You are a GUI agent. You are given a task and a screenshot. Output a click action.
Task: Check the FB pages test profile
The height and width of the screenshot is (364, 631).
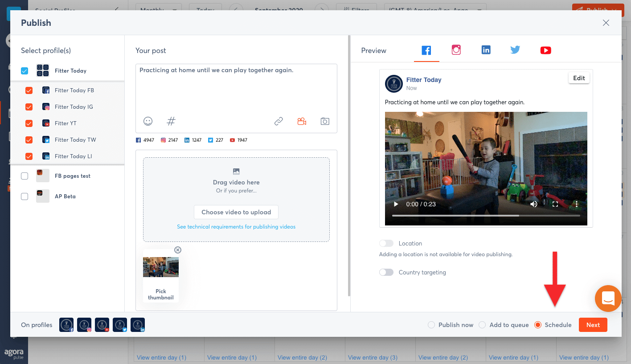tap(25, 176)
